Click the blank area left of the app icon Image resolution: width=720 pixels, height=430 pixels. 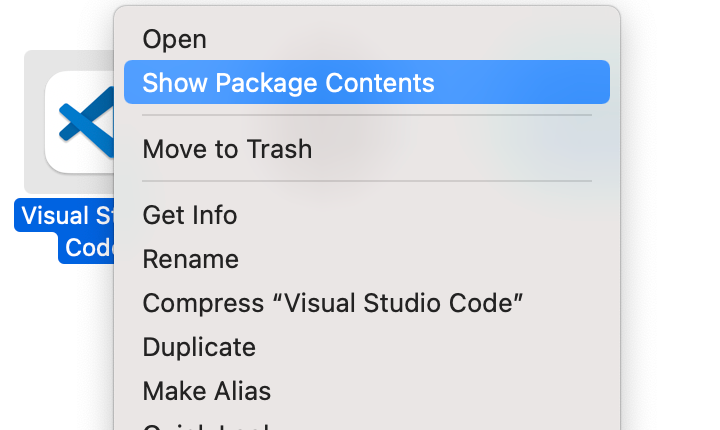coord(10,120)
